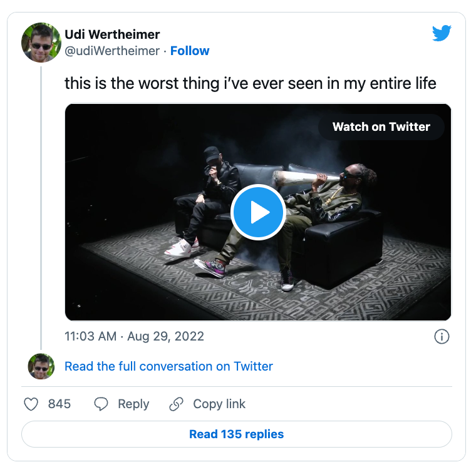Click the chain link copy icon
Screen dimensions: 476x472
coord(177,404)
